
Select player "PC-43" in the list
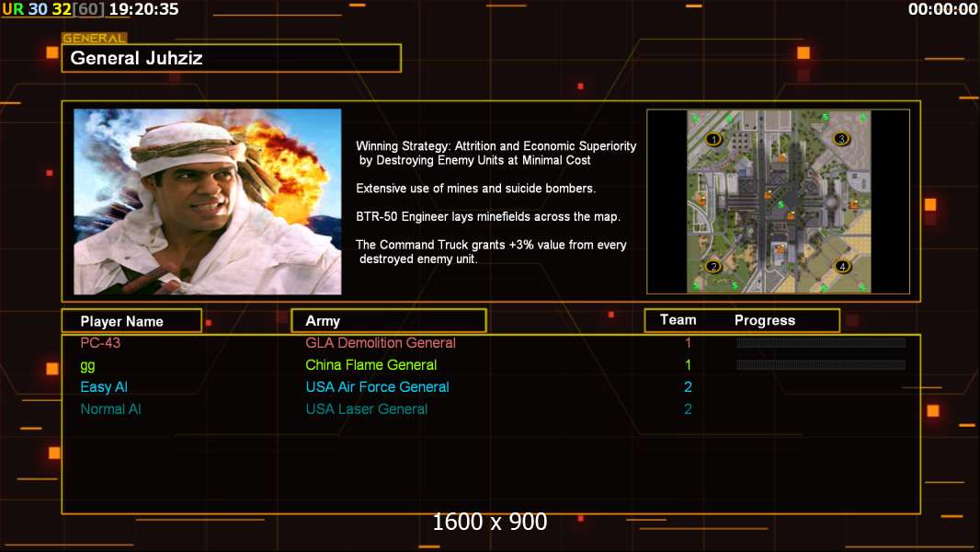(100, 342)
